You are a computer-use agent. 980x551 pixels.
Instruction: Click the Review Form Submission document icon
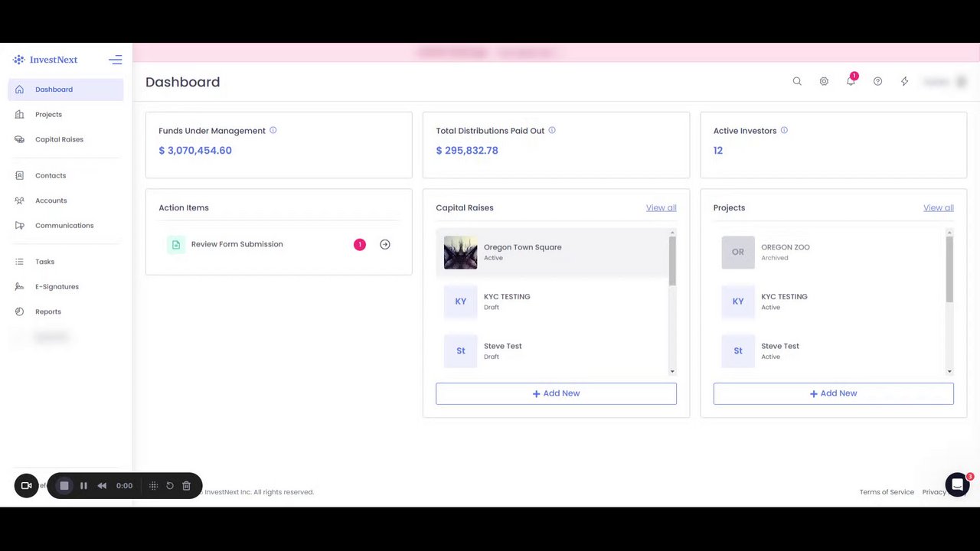pyautogui.click(x=176, y=245)
